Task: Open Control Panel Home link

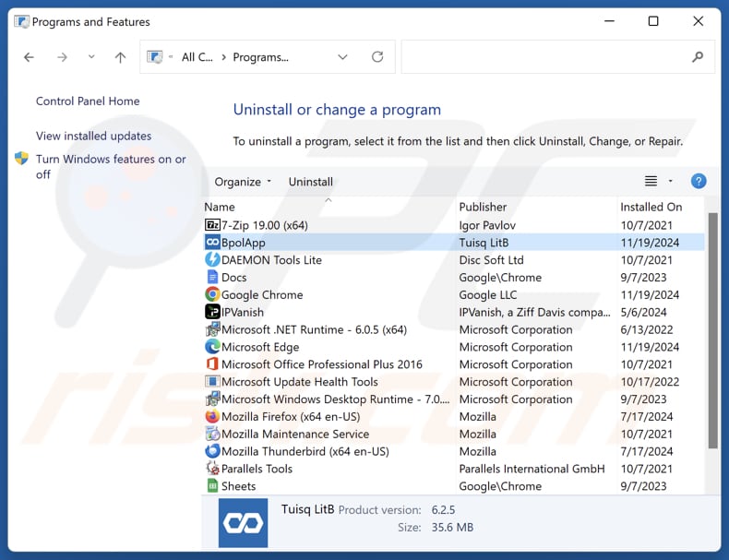Action: 88,101
